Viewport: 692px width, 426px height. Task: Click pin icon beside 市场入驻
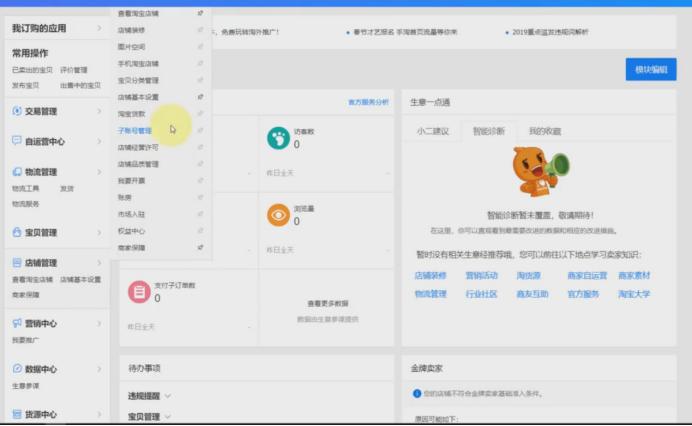pyautogui.click(x=200, y=214)
